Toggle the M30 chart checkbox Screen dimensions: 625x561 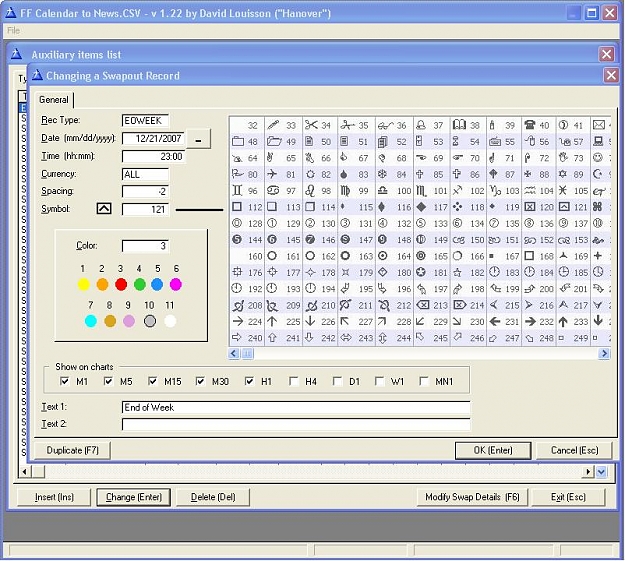200,381
